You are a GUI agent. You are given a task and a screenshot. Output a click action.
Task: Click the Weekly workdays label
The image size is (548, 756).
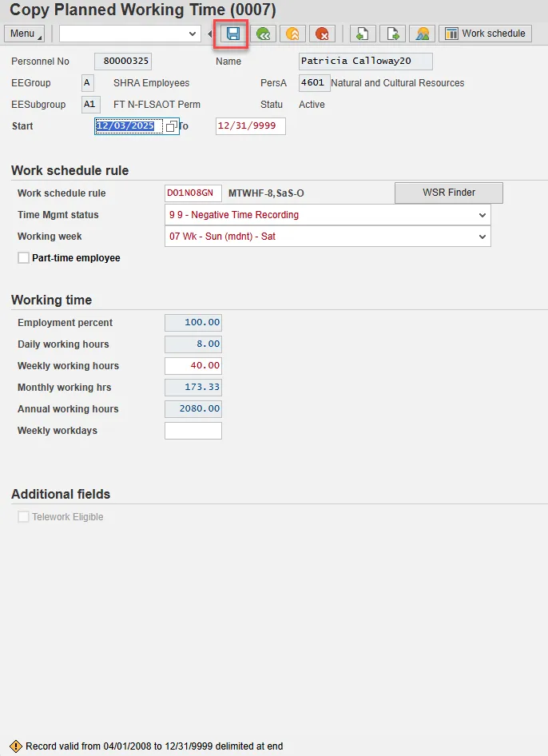pyautogui.click(x=58, y=431)
